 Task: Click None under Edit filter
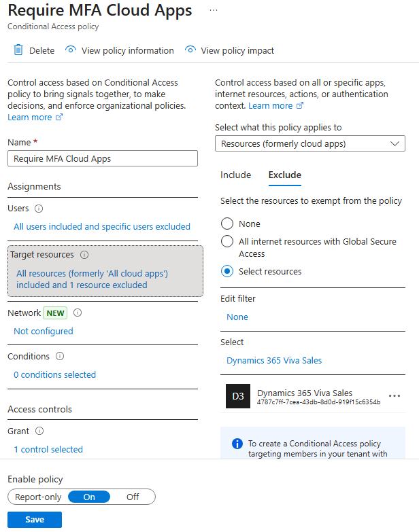237,317
